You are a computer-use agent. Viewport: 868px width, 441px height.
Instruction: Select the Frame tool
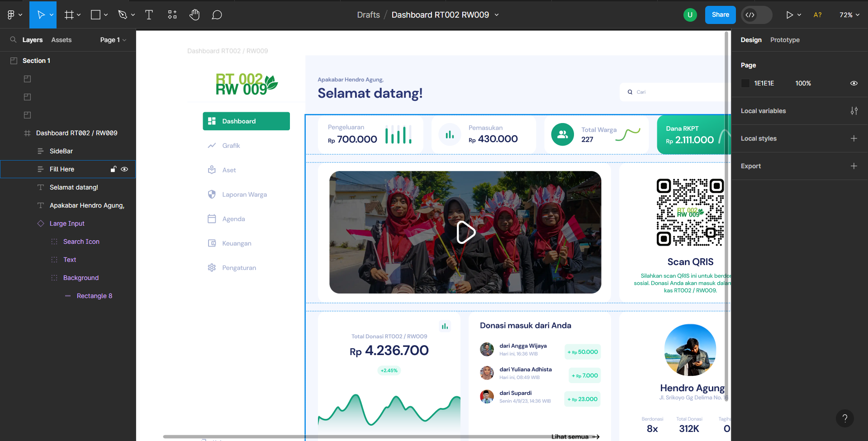coord(69,15)
